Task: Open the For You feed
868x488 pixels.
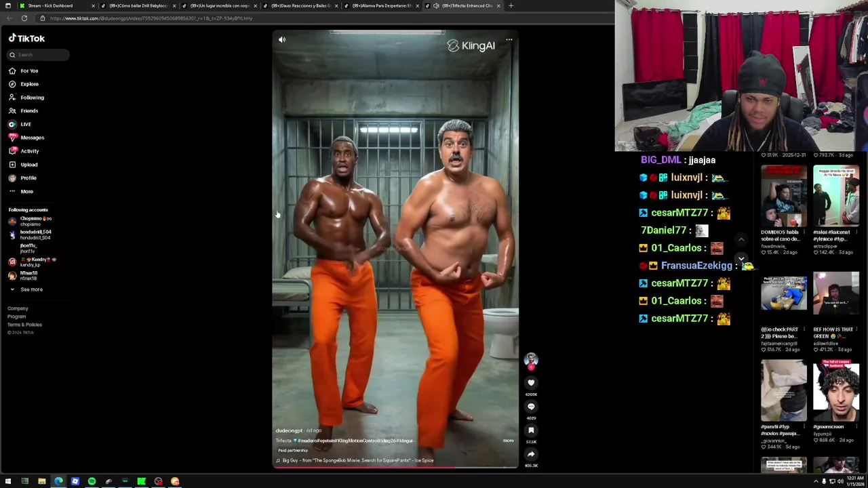Action: (23, 70)
